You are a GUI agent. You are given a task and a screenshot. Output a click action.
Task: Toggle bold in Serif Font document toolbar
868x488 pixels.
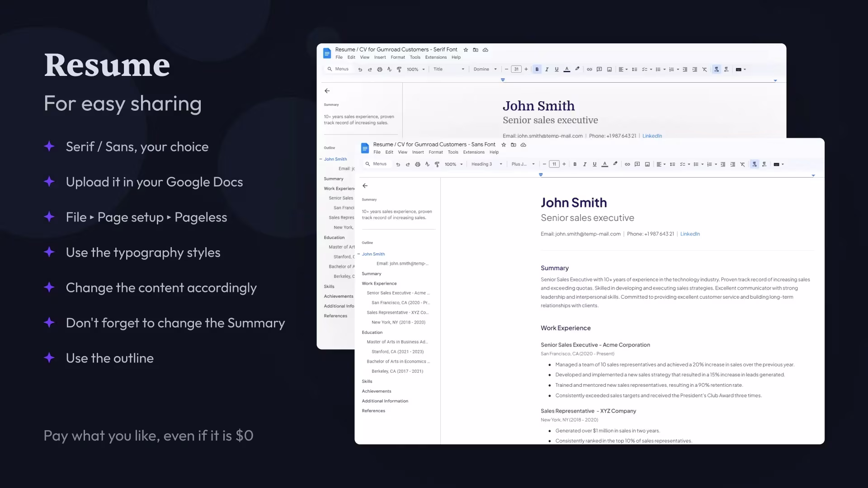point(537,70)
